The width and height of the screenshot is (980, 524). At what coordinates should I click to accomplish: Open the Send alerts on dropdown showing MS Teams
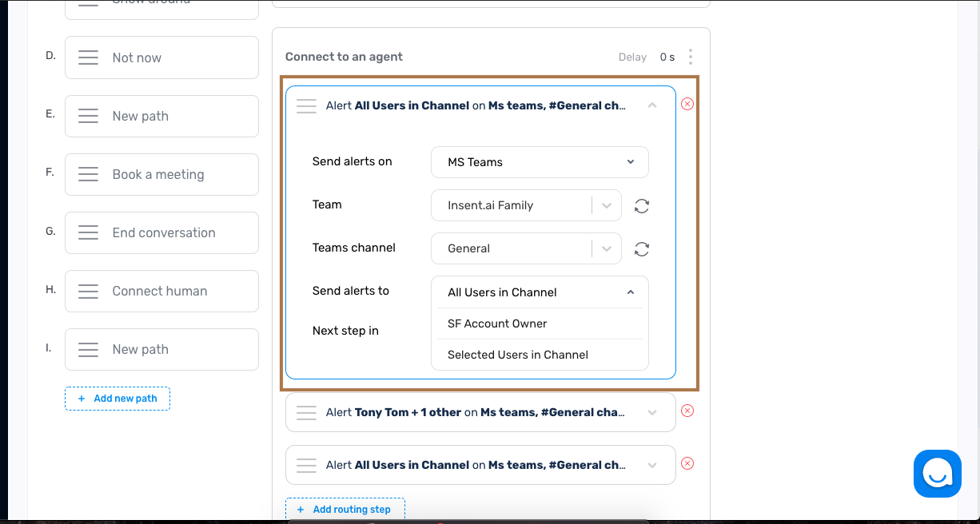tap(540, 162)
